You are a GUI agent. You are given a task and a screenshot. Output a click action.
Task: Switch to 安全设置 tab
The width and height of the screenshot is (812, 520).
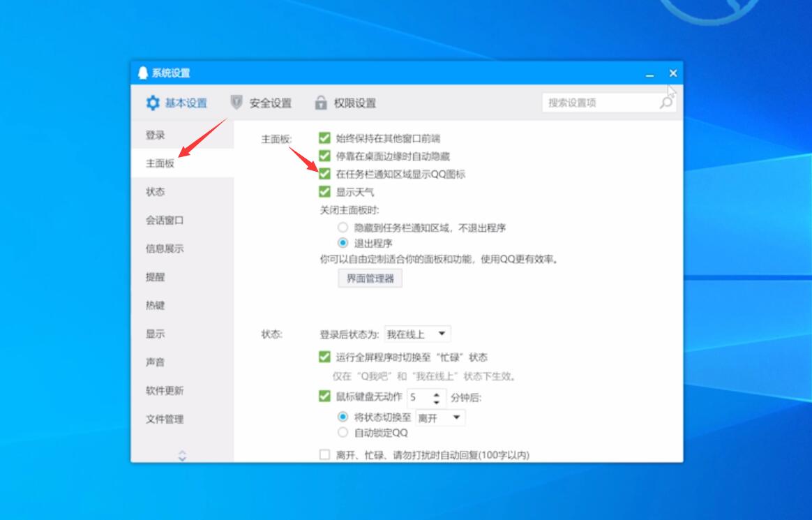(261, 103)
